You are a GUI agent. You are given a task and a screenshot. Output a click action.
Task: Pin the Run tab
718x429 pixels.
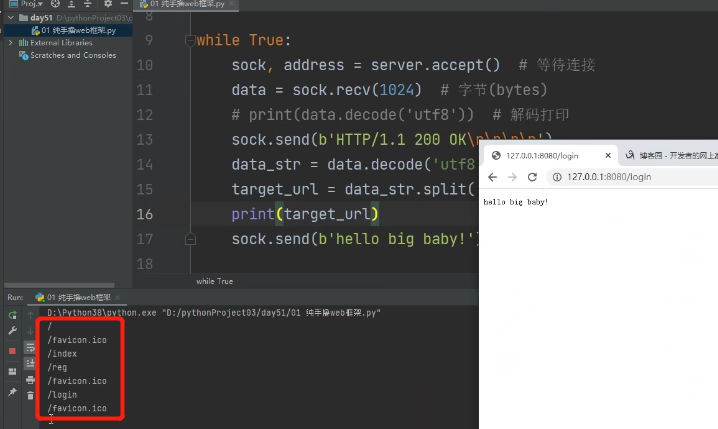pos(12,392)
